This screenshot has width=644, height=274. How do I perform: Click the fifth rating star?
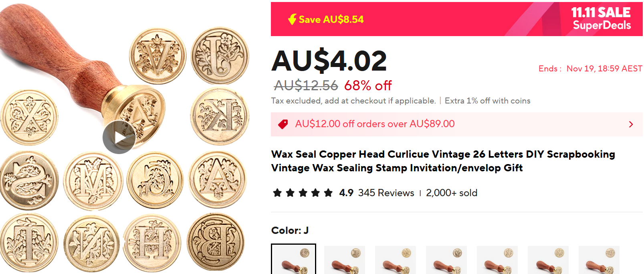[x=328, y=193]
